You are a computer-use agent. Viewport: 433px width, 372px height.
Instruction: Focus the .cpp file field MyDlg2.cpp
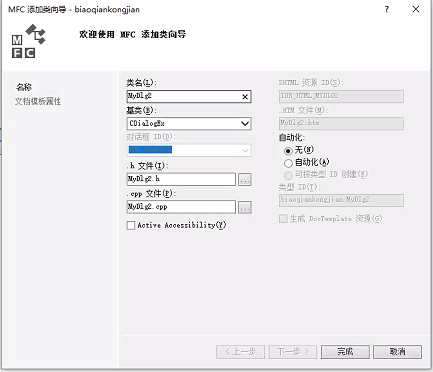181,207
